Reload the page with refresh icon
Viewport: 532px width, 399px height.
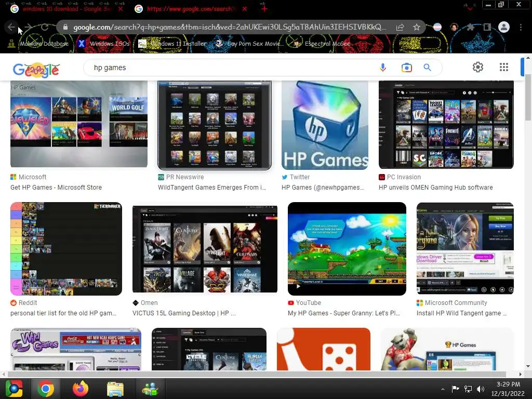tap(45, 27)
